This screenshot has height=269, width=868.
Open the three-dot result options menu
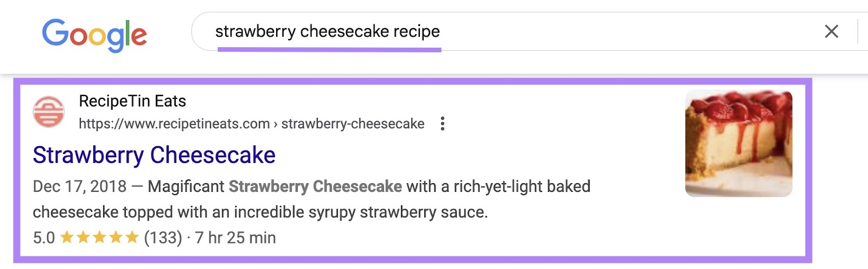(x=443, y=124)
